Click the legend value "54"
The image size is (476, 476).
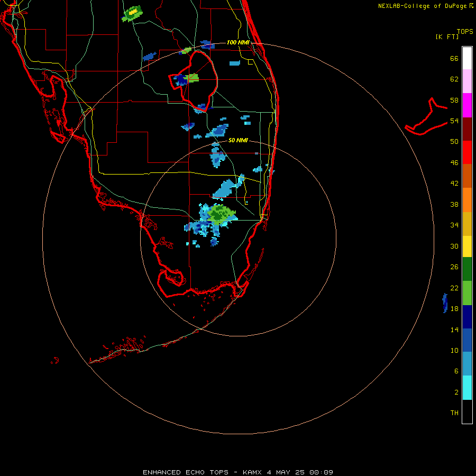(x=454, y=121)
